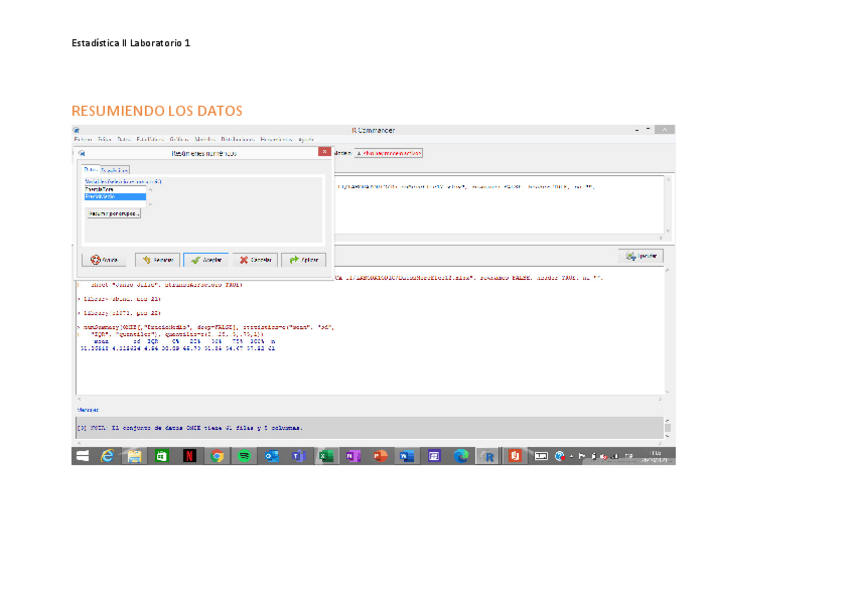Open File Explorer from taskbar
Image resolution: width=848 pixels, height=599 pixels.
134,456
